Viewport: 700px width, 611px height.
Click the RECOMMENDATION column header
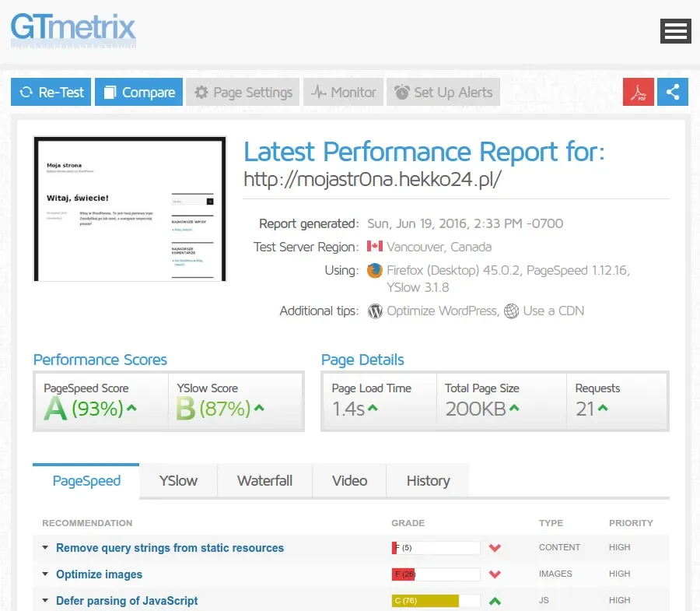point(87,523)
